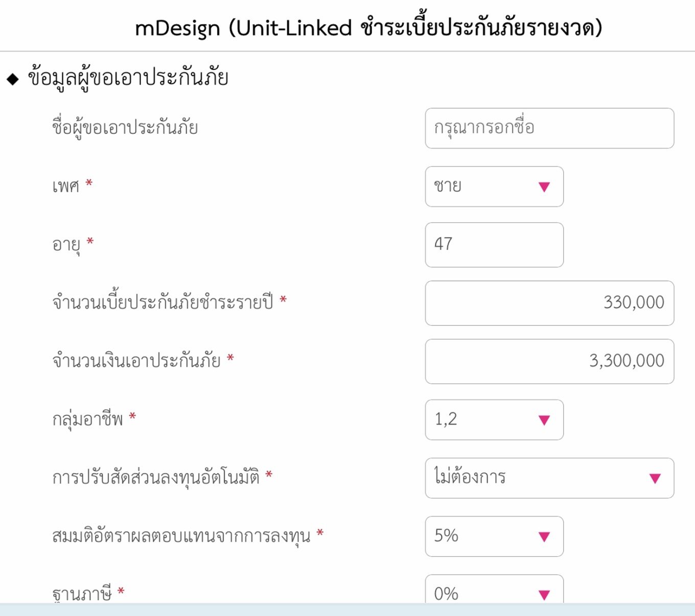Click the pink arrow on the 5% return selector
The width and height of the screenshot is (695, 616).
(x=543, y=537)
